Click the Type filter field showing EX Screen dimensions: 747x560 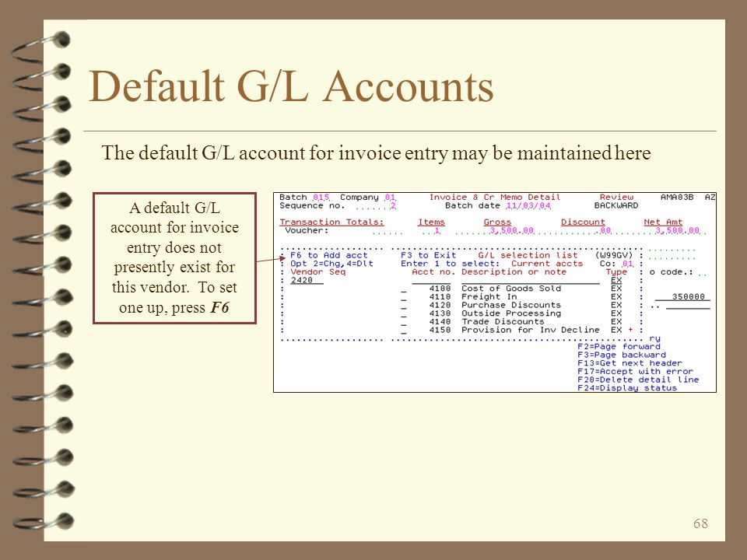(616, 281)
